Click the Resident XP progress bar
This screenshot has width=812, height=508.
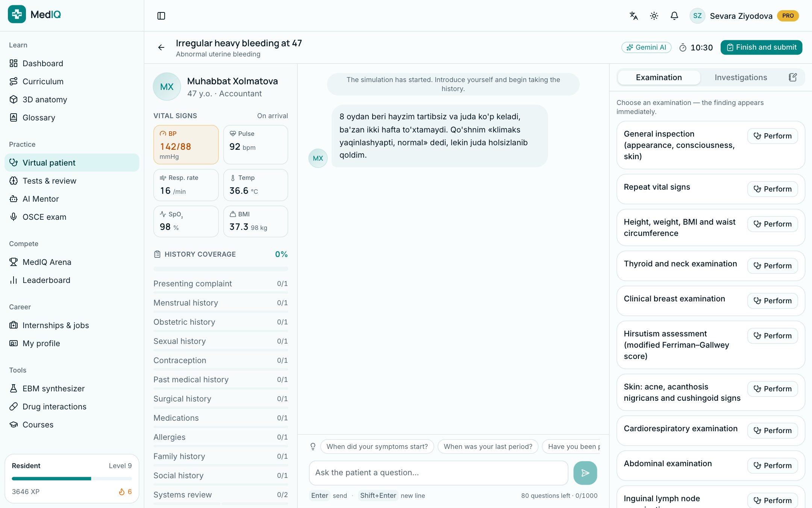pyautogui.click(x=72, y=479)
